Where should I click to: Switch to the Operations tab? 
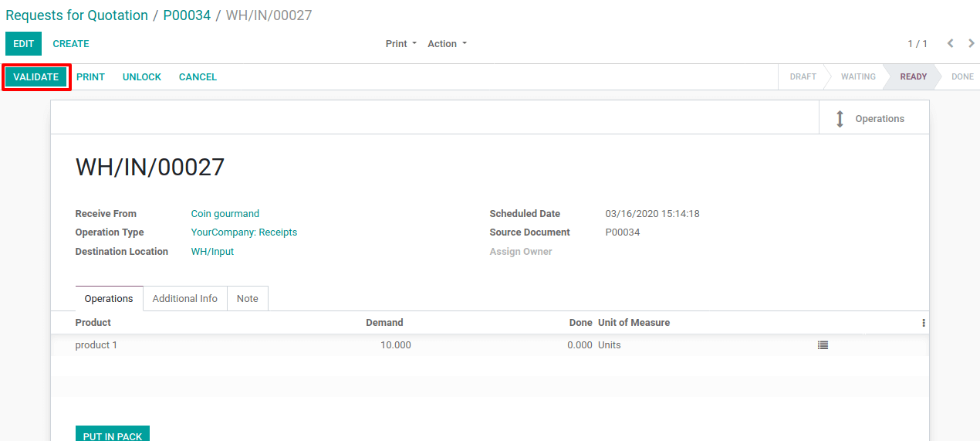tap(109, 299)
